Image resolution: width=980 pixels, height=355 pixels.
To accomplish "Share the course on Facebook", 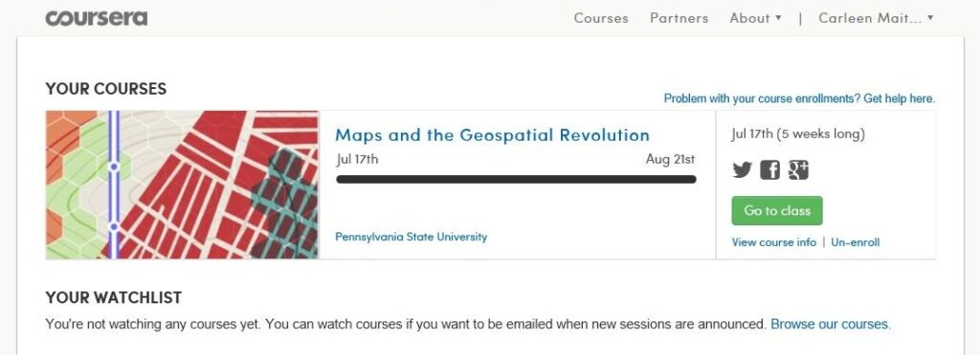I will pos(770,169).
